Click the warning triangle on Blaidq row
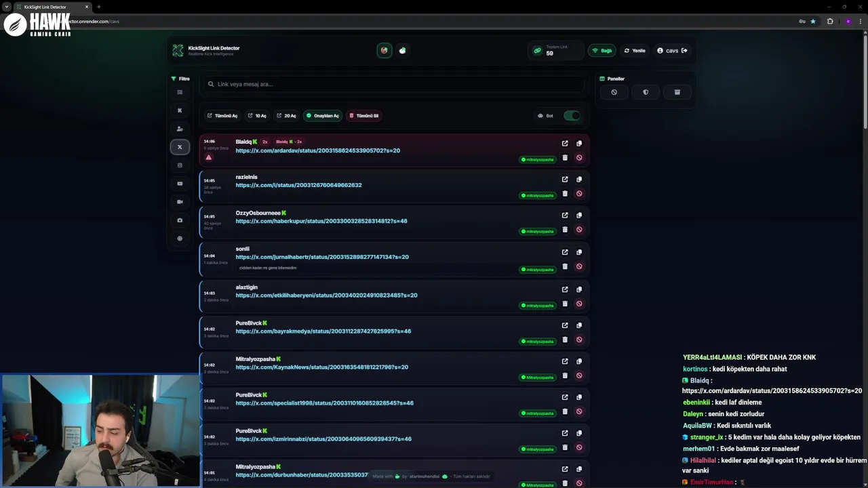This screenshot has height=488, width=868. [209, 158]
